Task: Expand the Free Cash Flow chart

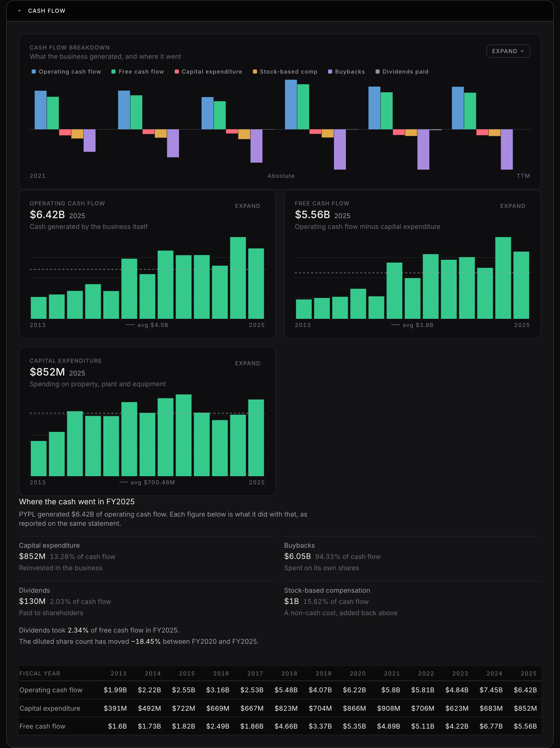Action: (513, 206)
